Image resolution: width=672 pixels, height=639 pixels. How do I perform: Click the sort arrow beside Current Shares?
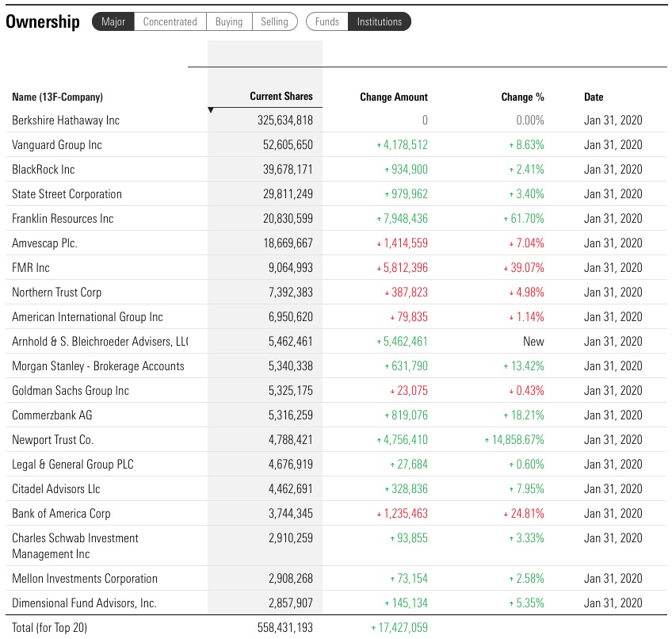click(x=211, y=110)
